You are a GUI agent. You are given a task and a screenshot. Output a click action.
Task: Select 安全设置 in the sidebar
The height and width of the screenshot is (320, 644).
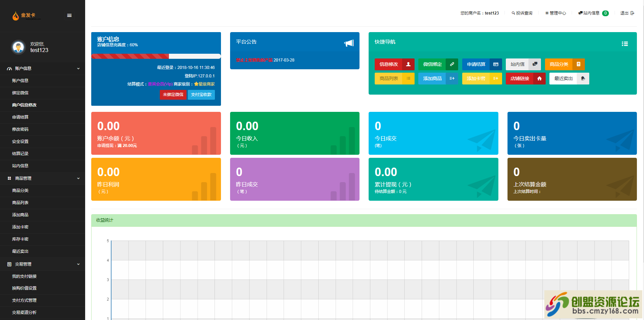tap(43, 142)
